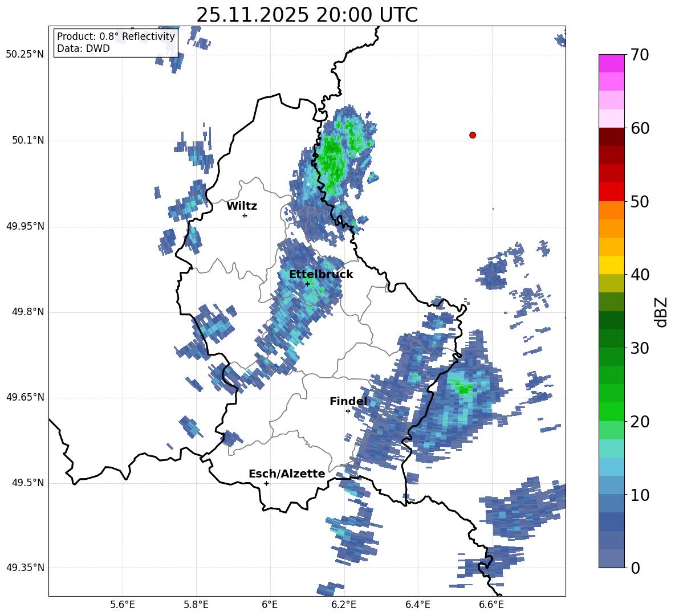Click the bright red colorbar segment above 50
Image resolution: width=675 pixels, height=616 pixels.
611,192
